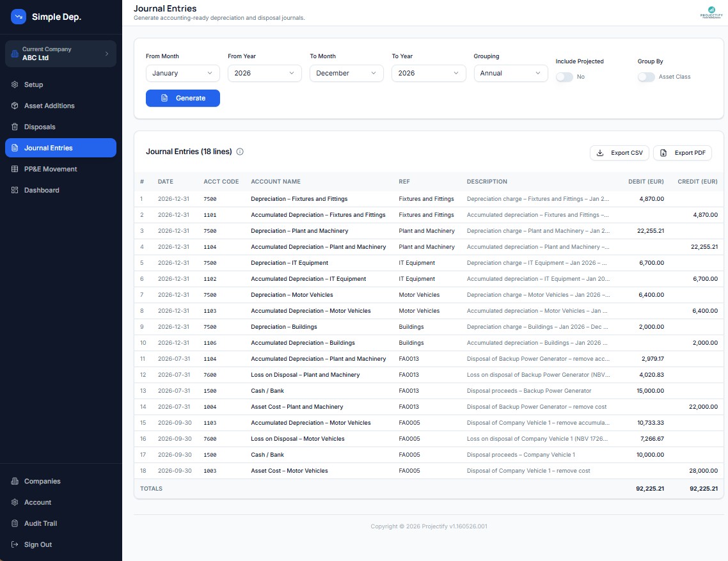Screen dimensions: 728x561
Task: Open the Dashboard page
Action: coord(61,190)
